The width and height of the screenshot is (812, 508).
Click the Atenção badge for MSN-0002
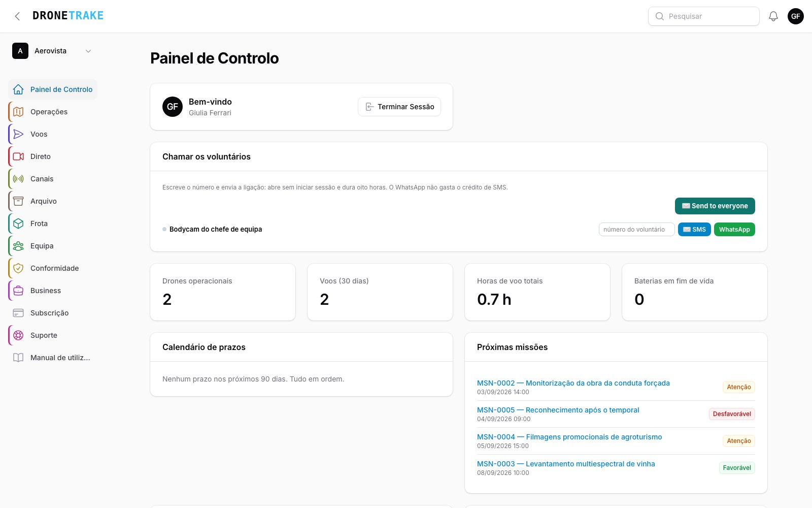click(x=739, y=387)
